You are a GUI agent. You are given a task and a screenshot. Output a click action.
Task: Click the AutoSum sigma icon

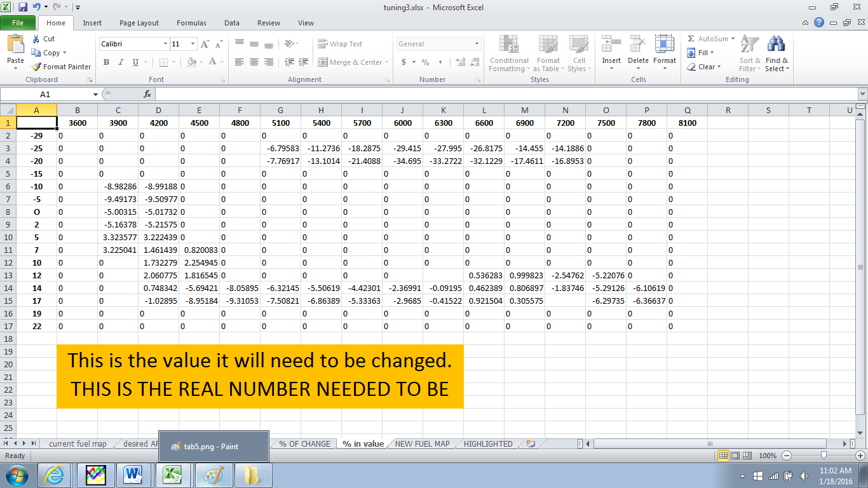tap(691, 39)
